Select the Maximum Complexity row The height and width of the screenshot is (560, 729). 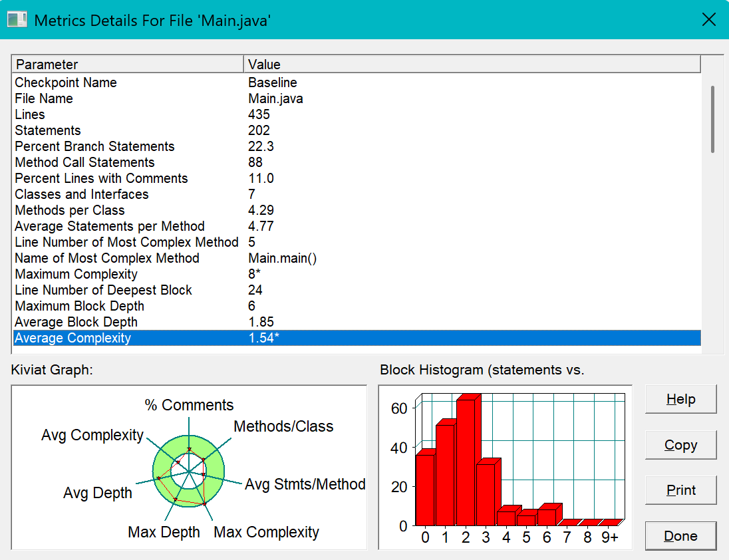point(357,274)
